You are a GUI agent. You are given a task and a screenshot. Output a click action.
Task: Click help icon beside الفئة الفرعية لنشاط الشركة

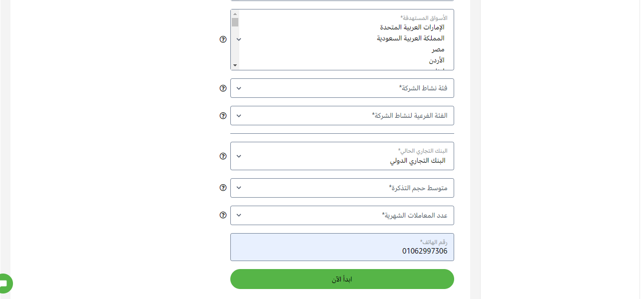(x=223, y=116)
